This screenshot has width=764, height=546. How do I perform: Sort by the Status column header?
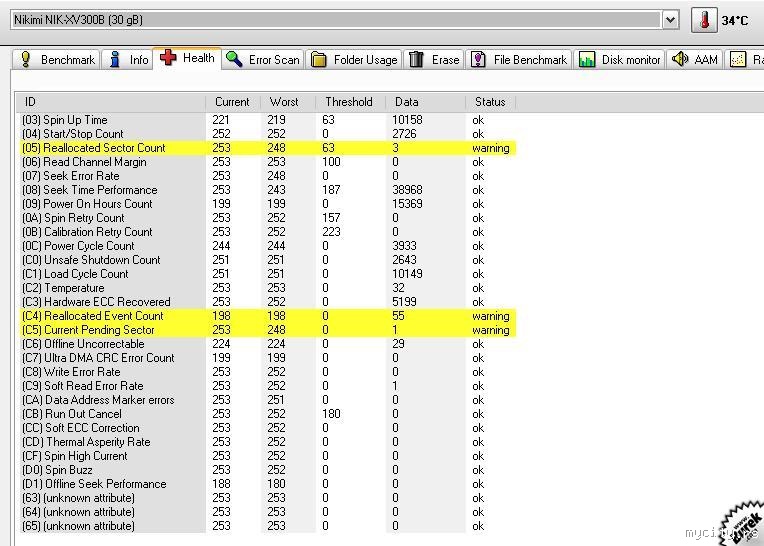tap(491, 102)
